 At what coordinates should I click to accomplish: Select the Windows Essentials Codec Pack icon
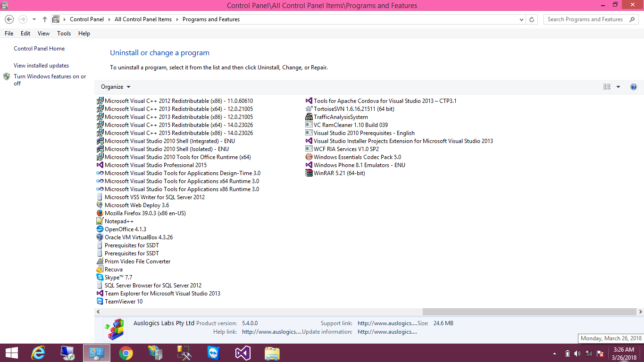tap(309, 157)
